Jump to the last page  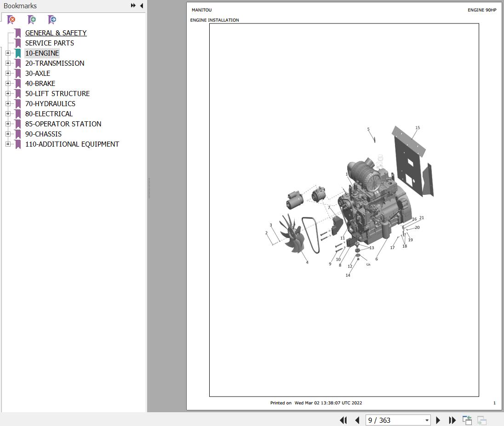pos(452,420)
